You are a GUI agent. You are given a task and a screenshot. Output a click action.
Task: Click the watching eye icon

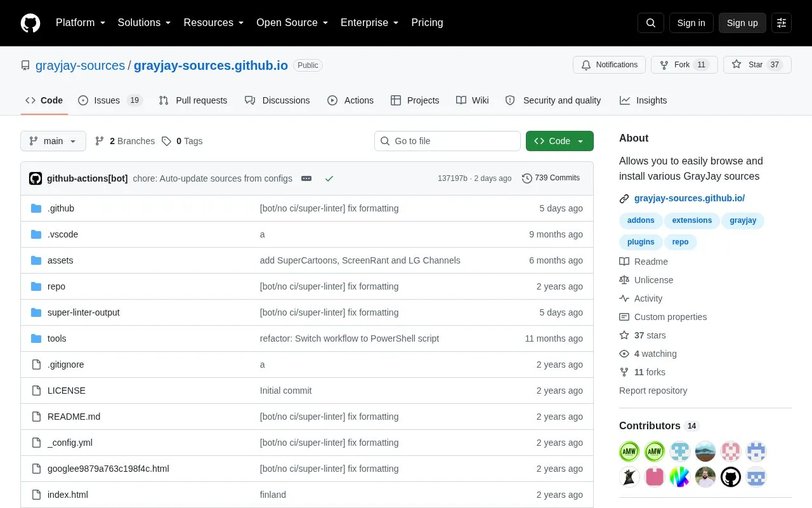point(624,354)
